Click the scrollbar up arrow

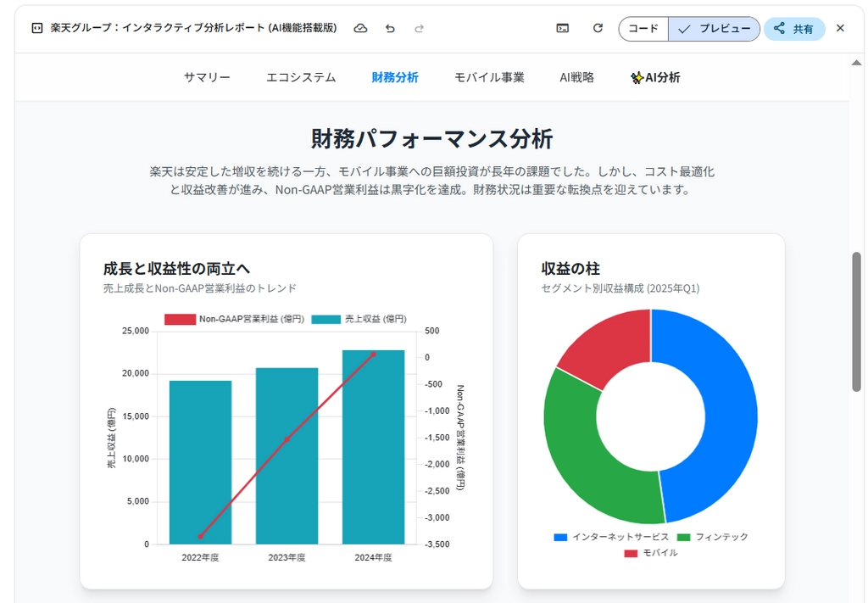(856, 63)
